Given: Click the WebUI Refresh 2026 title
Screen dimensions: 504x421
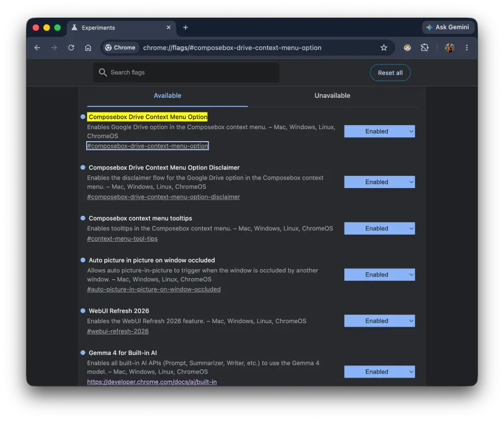Looking at the screenshot, I should click(119, 311).
